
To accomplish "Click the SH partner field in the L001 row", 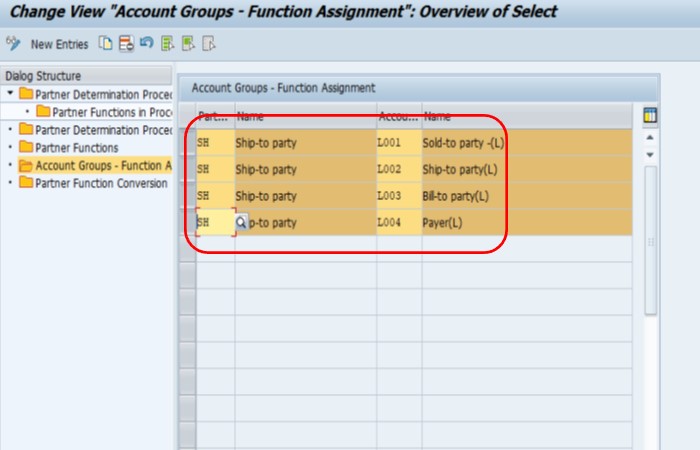I will click(215, 143).
